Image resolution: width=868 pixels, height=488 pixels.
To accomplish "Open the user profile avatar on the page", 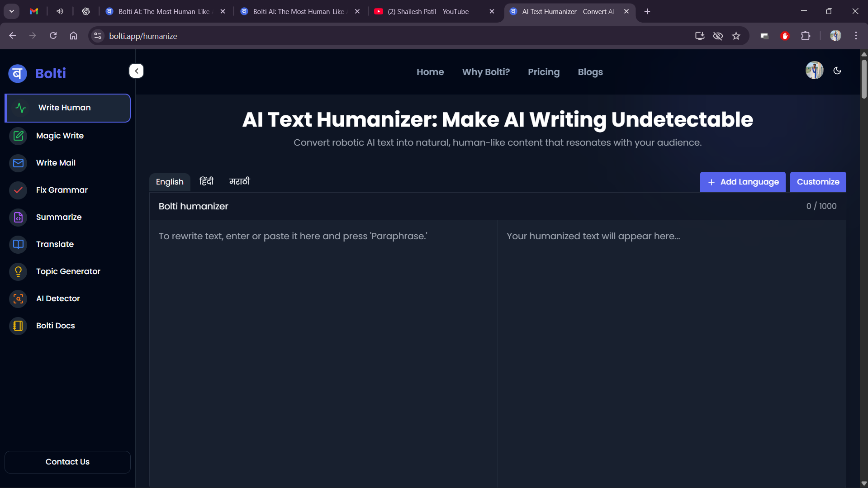I will click(814, 71).
